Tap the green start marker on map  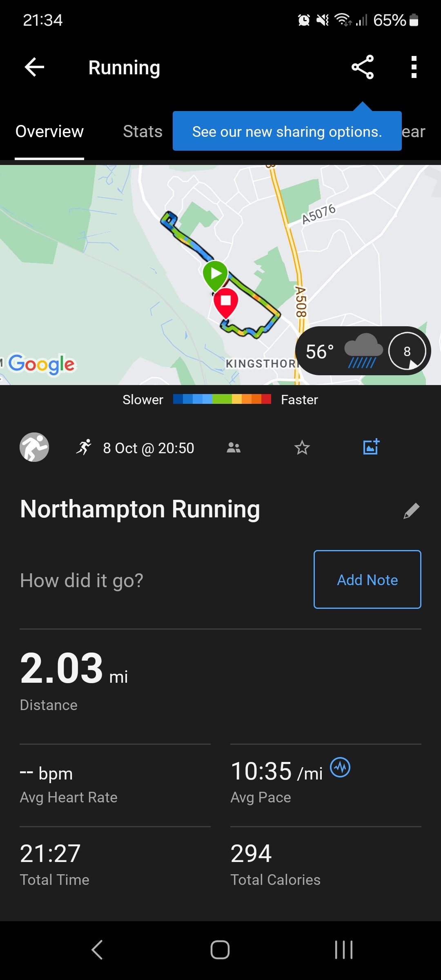point(215,274)
